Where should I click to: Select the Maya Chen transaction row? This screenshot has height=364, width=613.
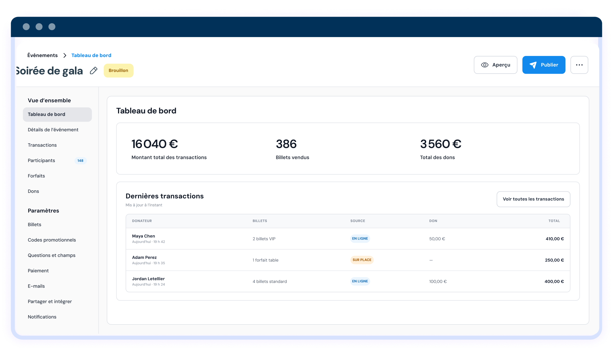coord(348,239)
